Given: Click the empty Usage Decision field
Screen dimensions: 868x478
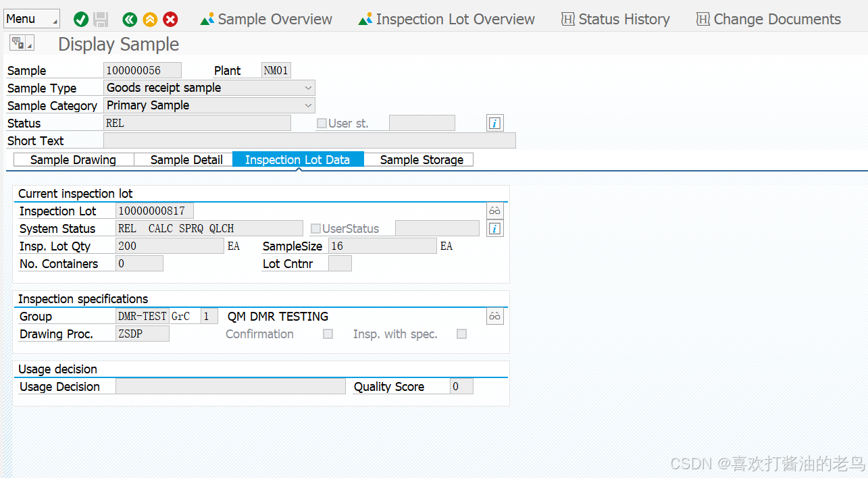Looking at the screenshot, I should (230, 386).
